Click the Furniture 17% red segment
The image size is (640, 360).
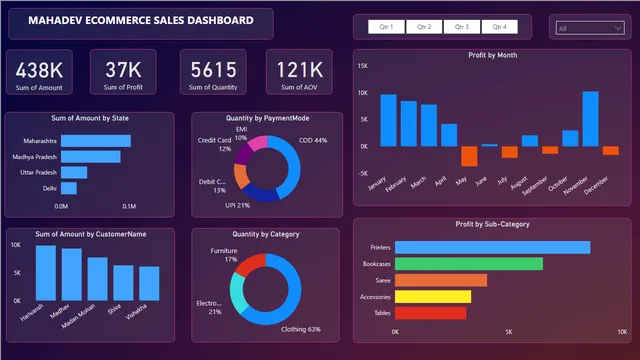[252, 264]
